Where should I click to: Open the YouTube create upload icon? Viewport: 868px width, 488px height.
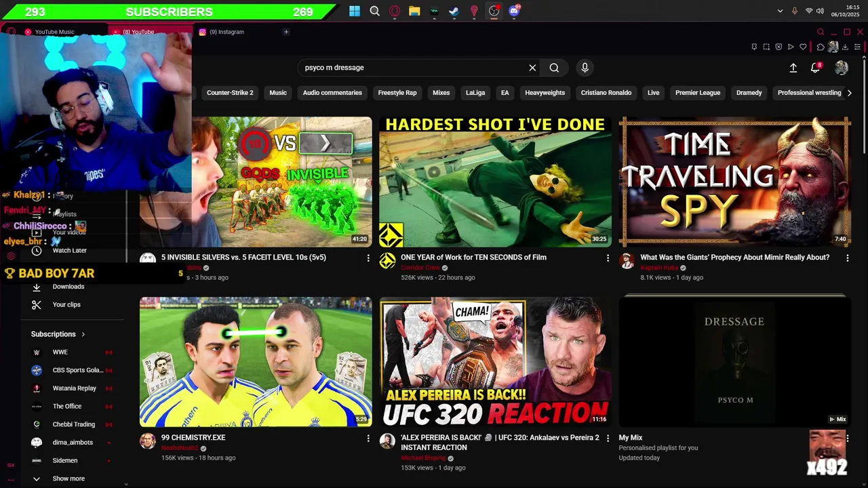coord(793,68)
